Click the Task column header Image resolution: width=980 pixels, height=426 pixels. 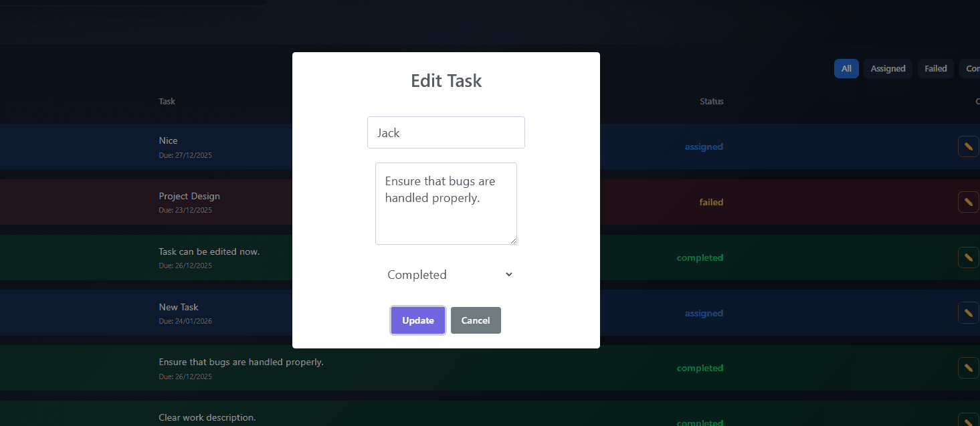coord(167,102)
